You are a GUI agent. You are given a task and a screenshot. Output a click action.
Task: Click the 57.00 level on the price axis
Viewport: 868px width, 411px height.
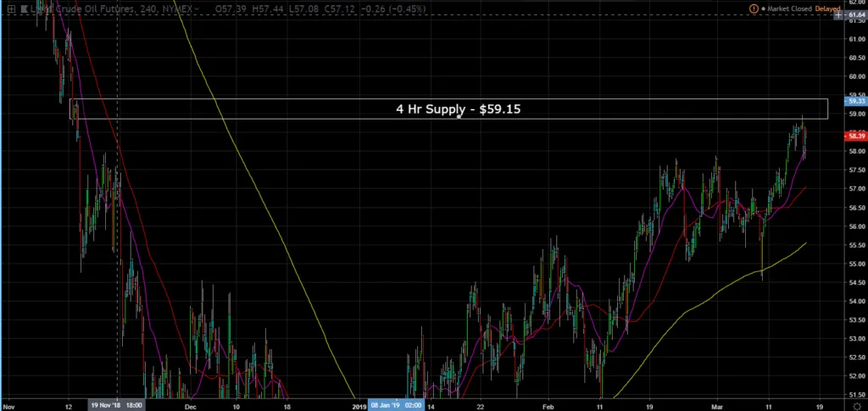[856, 189]
